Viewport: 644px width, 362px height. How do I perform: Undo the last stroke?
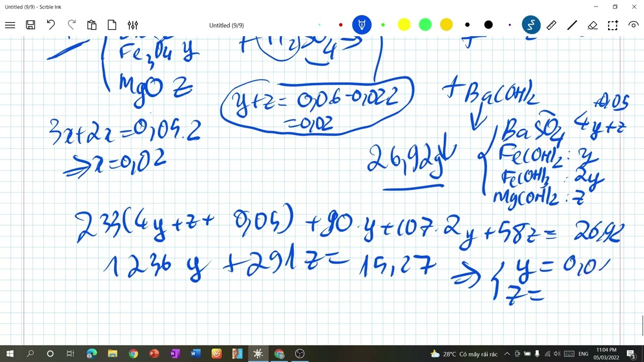(x=51, y=25)
